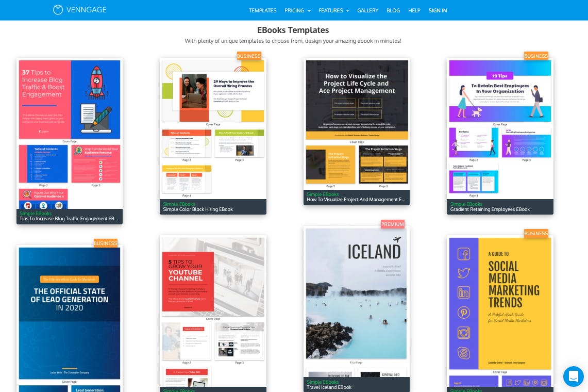This screenshot has width=588, height=392.
Task: Click PREMIUM badge on Iceland card
Action: point(393,224)
